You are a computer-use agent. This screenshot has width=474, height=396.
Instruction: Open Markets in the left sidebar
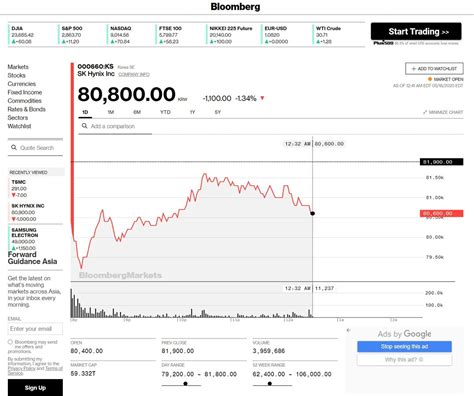coord(18,67)
